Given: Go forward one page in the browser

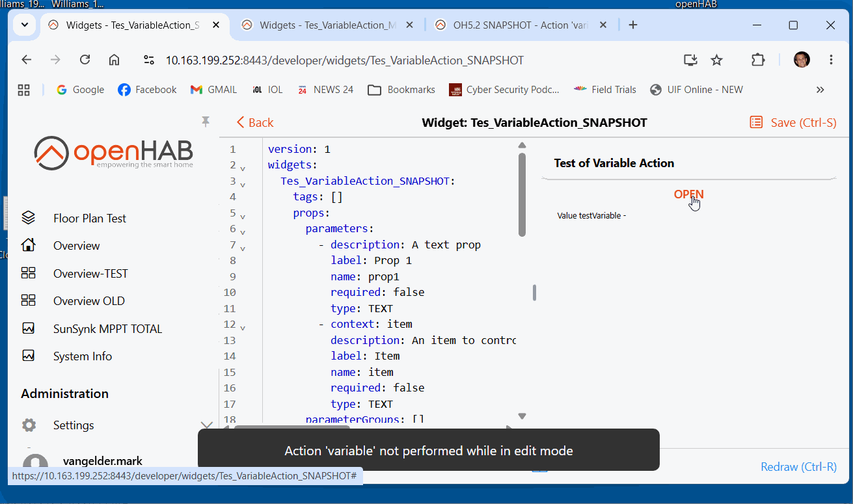Looking at the screenshot, I should point(56,60).
